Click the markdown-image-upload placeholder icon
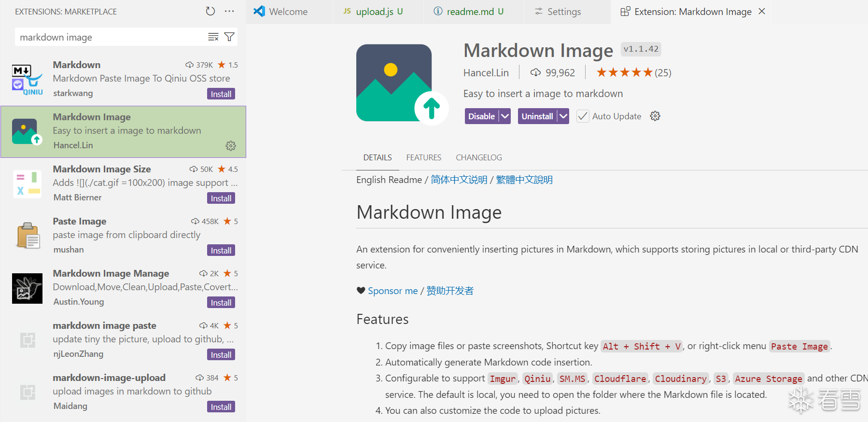Image resolution: width=868 pixels, height=422 pixels. pos(27,392)
